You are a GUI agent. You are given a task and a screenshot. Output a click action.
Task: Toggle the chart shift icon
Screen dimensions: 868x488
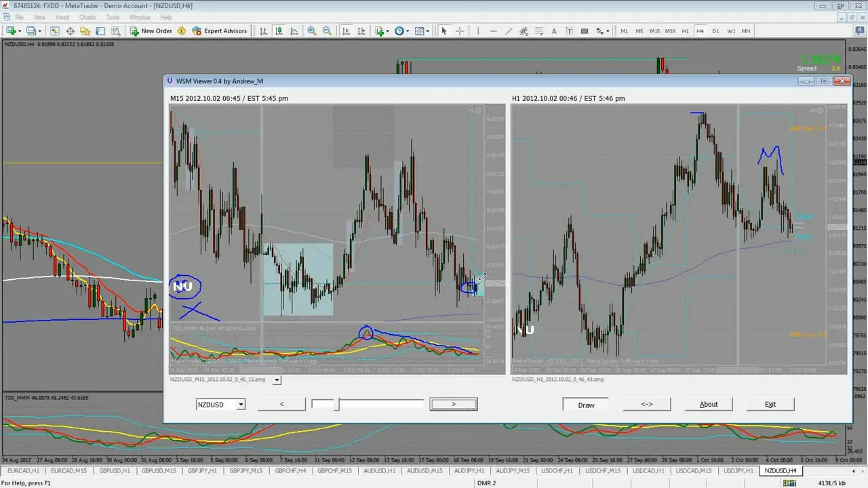point(362,31)
